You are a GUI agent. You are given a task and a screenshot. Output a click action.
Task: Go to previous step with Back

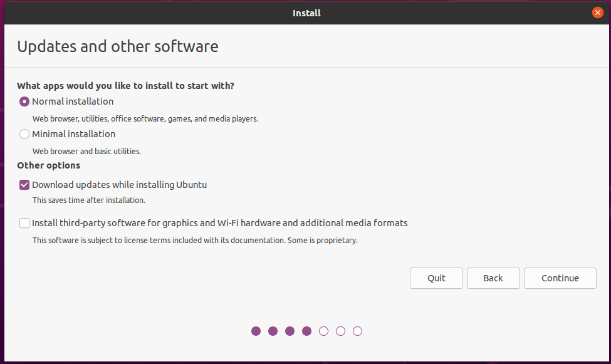(x=493, y=278)
